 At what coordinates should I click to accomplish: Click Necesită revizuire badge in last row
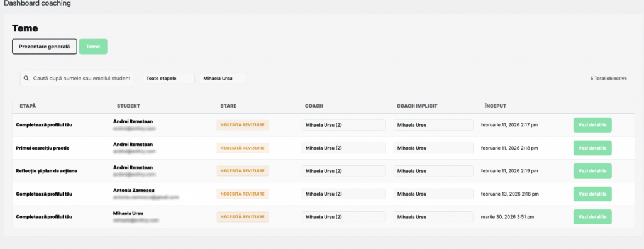[243, 216]
